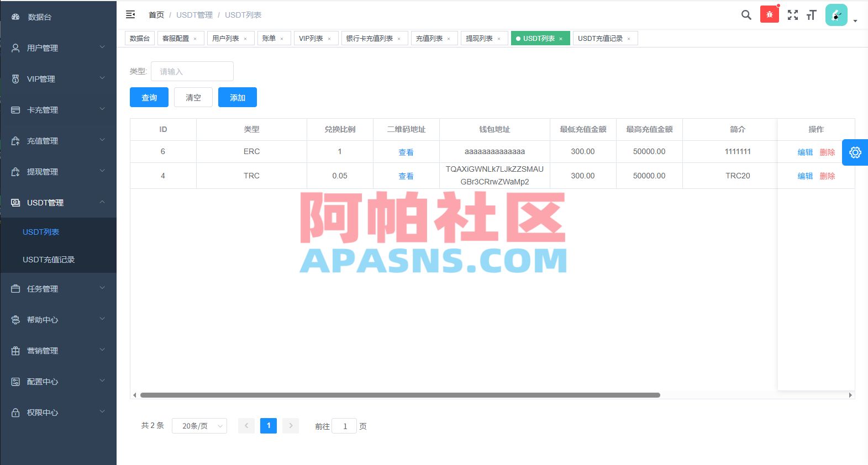
Task: Edit the ERC row
Action: point(805,152)
